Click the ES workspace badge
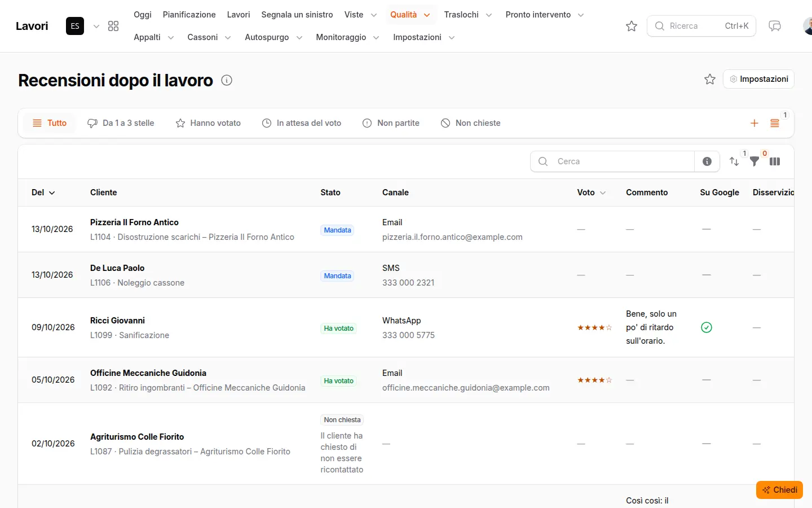Screen dimensions: 812x508 point(75,26)
